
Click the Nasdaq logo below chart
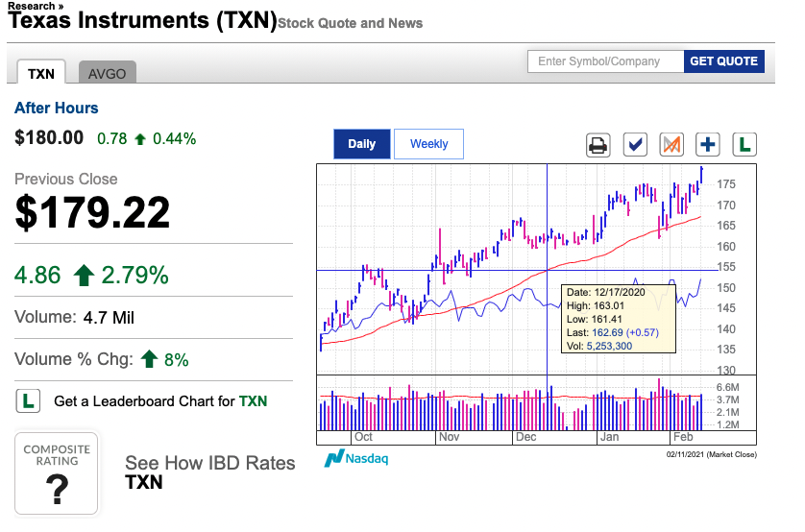[356, 458]
